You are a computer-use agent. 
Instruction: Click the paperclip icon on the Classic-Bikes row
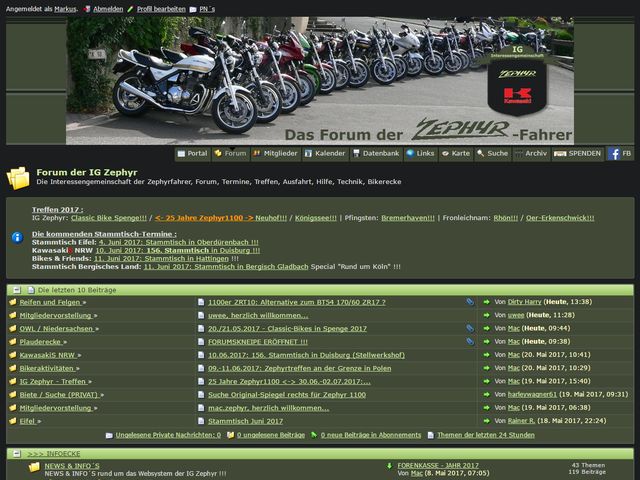470,328
